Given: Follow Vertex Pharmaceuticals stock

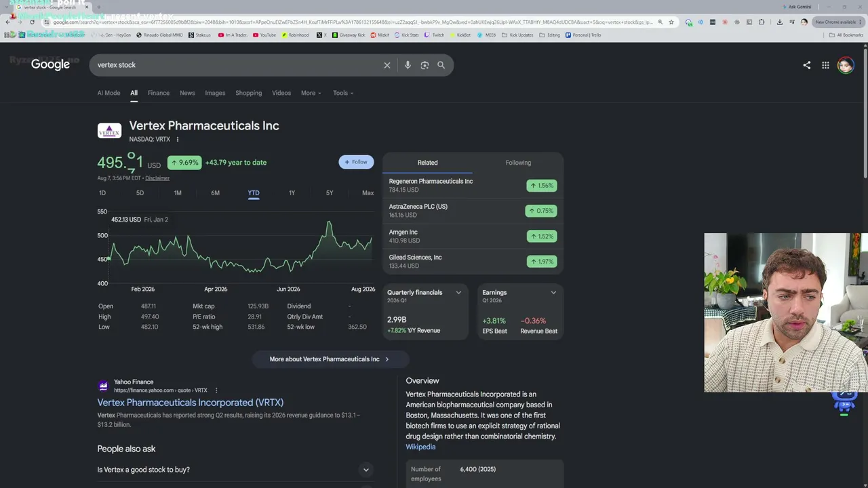Looking at the screenshot, I should pos(356,162).
